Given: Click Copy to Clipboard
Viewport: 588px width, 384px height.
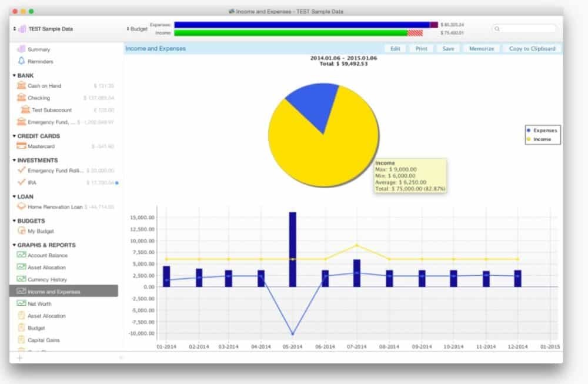Looking at the screenshot, I should pos(531,49).
